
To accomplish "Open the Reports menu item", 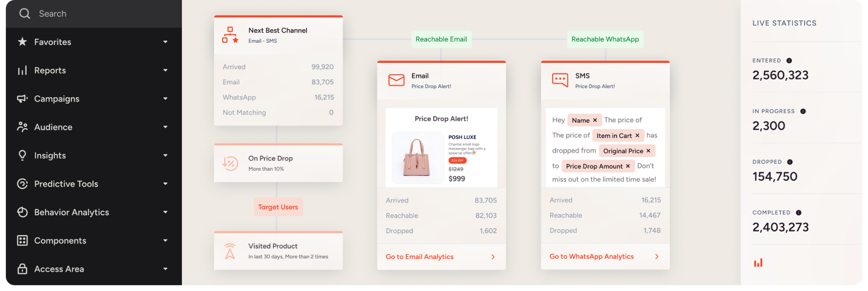I will (94, 70).
